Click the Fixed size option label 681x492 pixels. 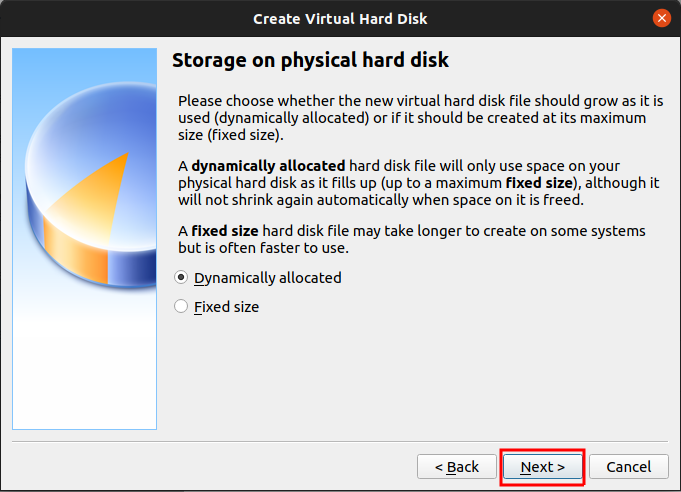click(x=227, y=307)
